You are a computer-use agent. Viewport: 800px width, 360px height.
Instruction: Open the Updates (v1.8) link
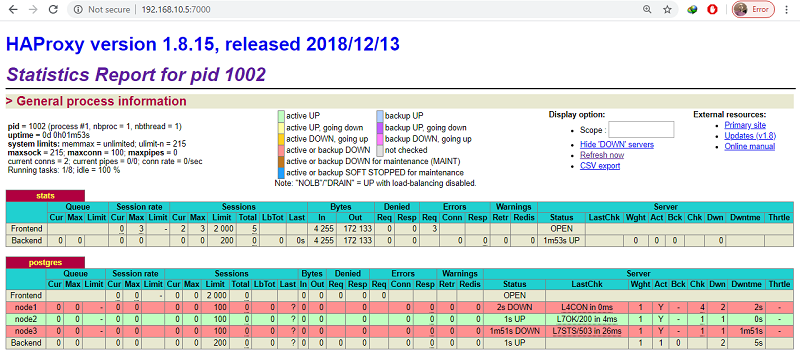click(750, 136)
